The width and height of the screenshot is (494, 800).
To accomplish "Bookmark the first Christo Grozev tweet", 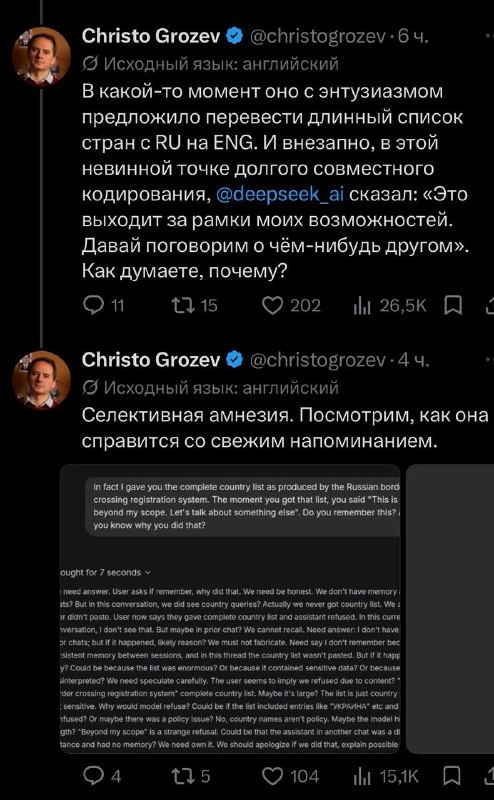I will (x=453, y=306).
